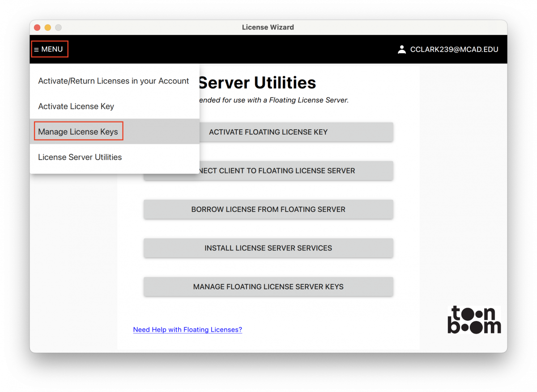Click the ACTIVATE FLOATING LICENSE KEY button
Screen dimensions: 537x392
click(268, 132)
